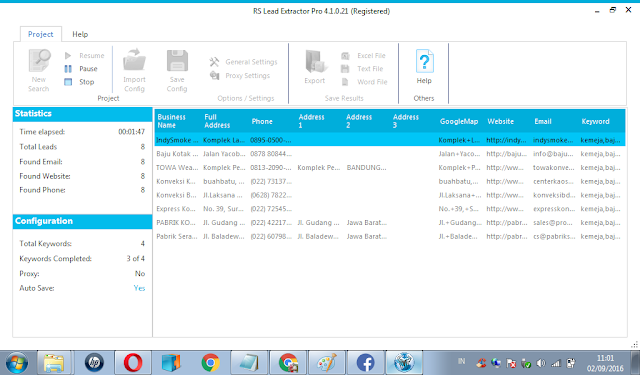Choose the Text File export icon
Viewport: 640px width, 375px height.
pos(345,69)
